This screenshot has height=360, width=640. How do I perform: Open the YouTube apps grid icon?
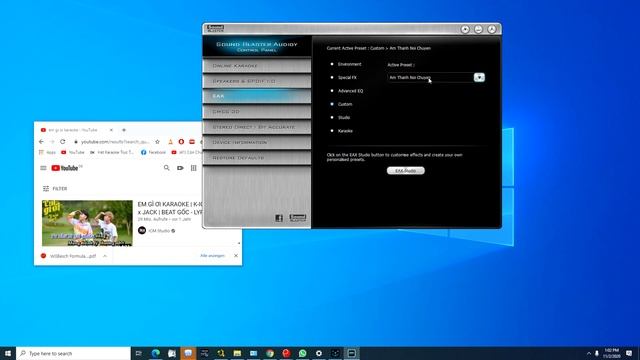[x=193, y=168]
